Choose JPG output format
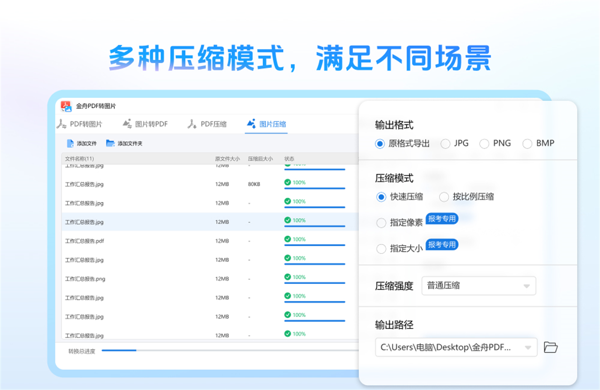 [454, 144]
